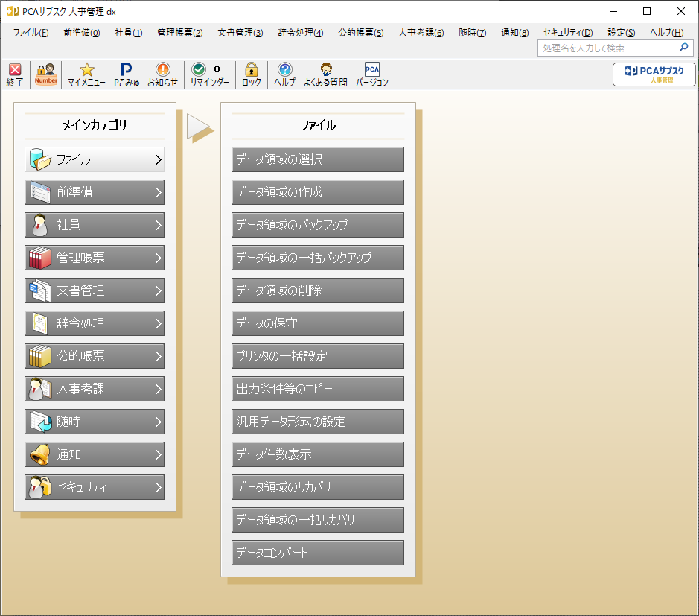Open the Number lock icon

(46, 74)
